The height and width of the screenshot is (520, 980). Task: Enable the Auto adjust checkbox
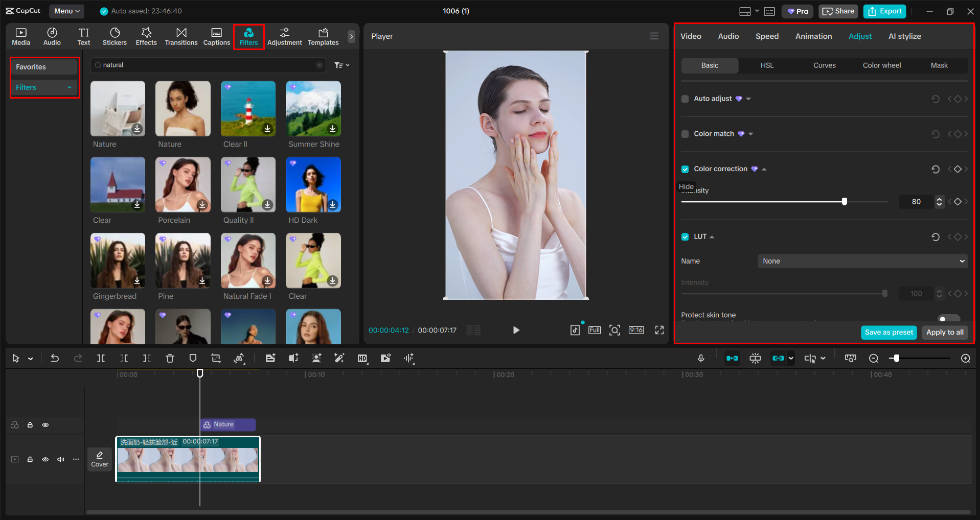click(685, 99)
